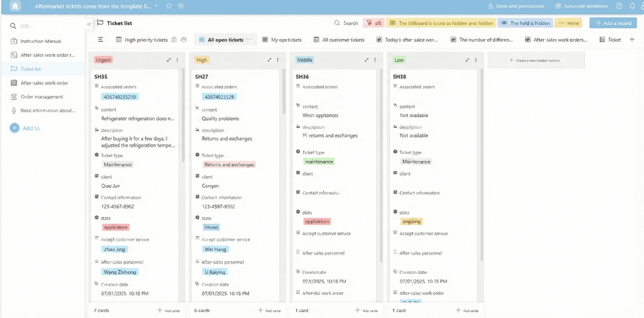Toggle the filter button

(374, 23)
